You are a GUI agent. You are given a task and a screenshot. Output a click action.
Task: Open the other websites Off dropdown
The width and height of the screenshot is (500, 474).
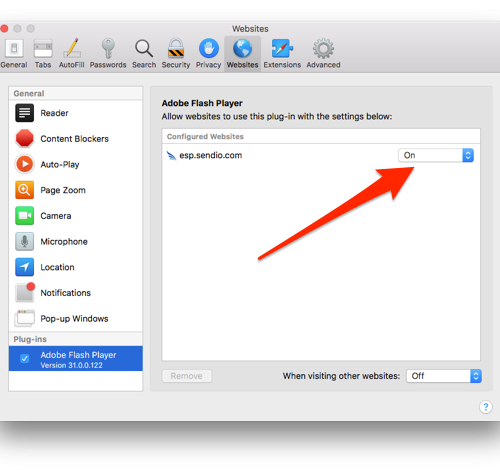click(444, 376)
